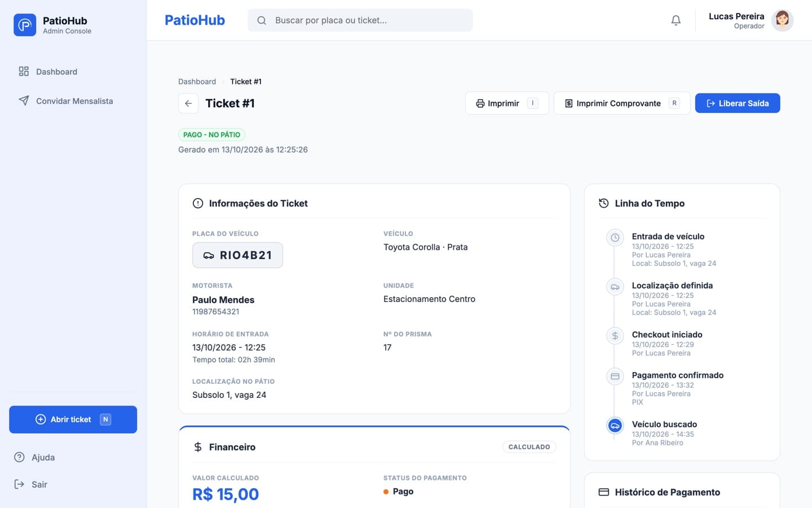The image size is (812, 508).
Task: Click the Dashboard breadcrumb link
Action: pyautogui.click(x=197, y=82)
